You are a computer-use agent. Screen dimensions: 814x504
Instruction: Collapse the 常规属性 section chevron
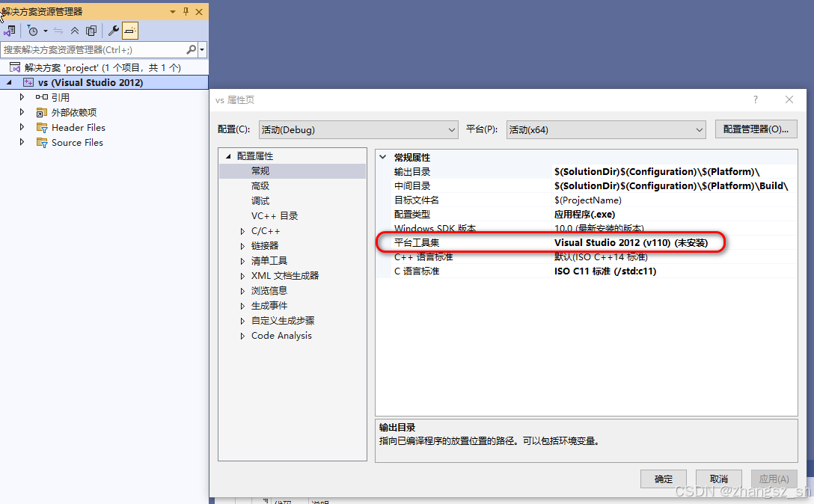(383, 157)
